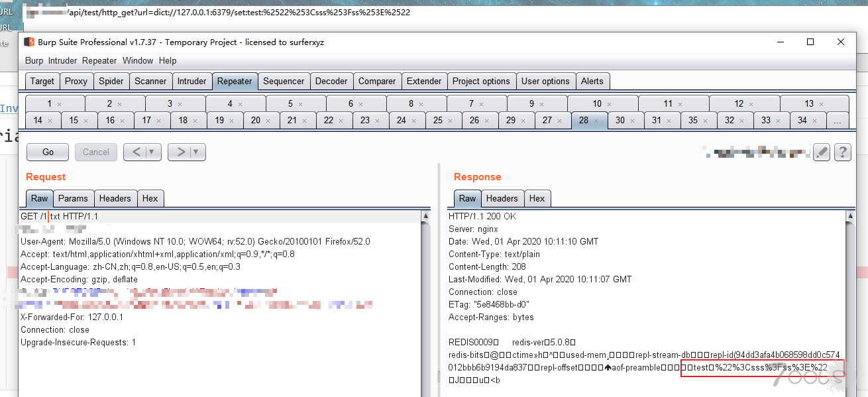Open the history back dropdown arrow
Image resolution: width=868 pixels, height=397 pixels.
[153, 152]
